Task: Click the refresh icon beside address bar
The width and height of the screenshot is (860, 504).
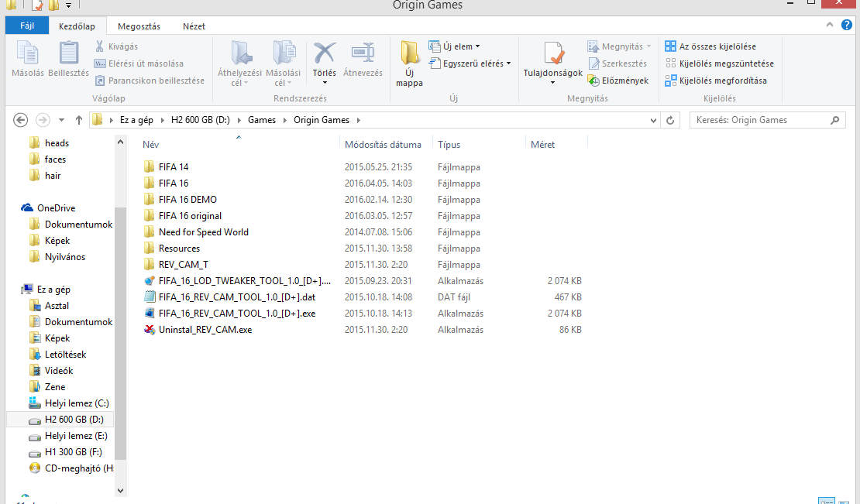Action: (x=673, y=120)
